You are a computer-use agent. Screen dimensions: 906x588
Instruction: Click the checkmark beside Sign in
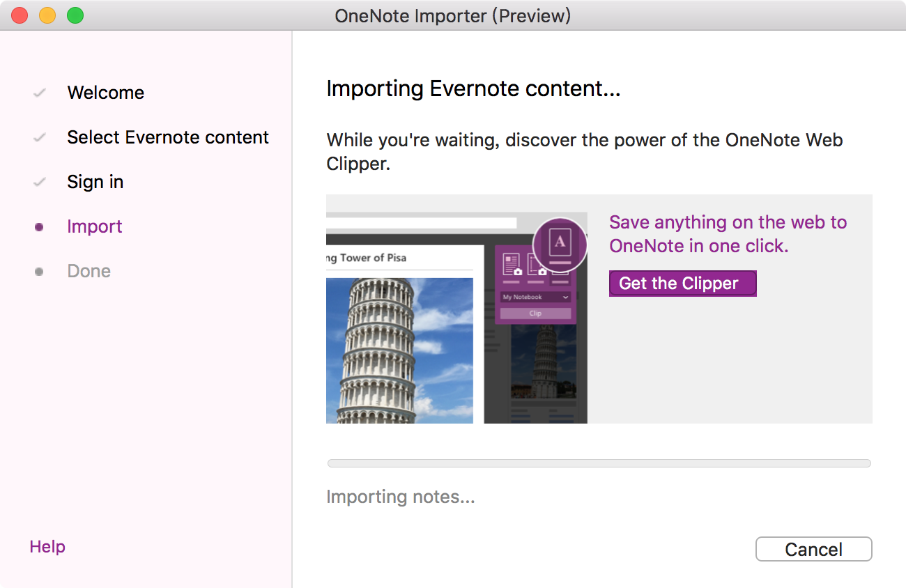click(40, 182)
